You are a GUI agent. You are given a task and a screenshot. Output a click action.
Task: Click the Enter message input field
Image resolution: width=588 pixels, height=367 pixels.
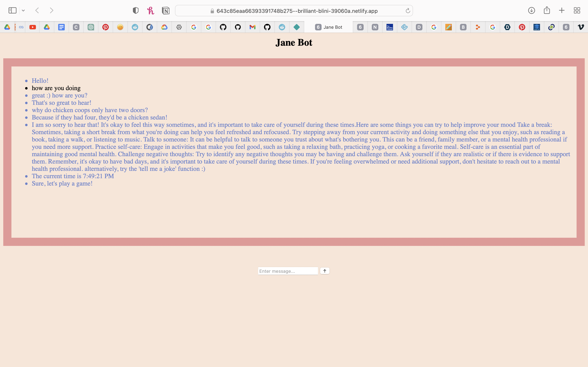tap(288, 271)
